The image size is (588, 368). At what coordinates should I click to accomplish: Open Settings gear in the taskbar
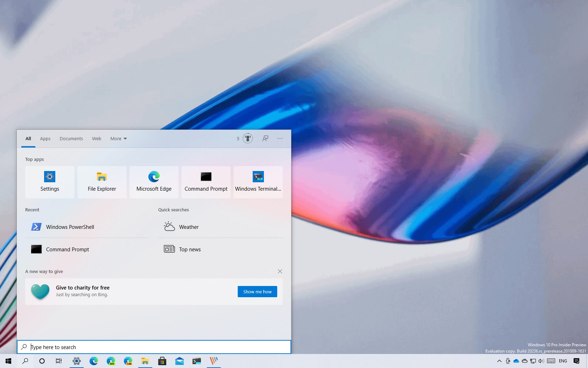(77, 361)
